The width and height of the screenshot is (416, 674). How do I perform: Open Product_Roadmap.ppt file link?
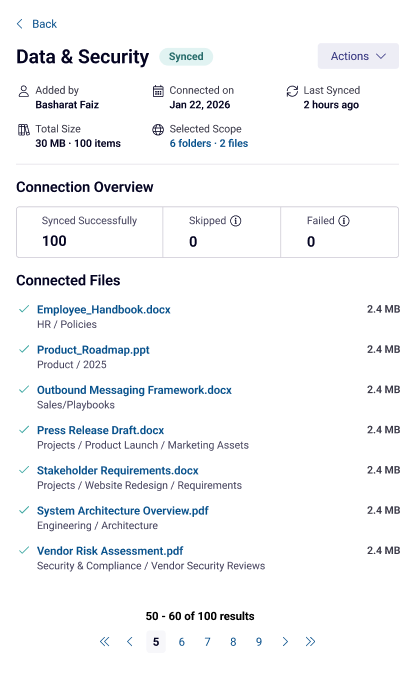93,350
